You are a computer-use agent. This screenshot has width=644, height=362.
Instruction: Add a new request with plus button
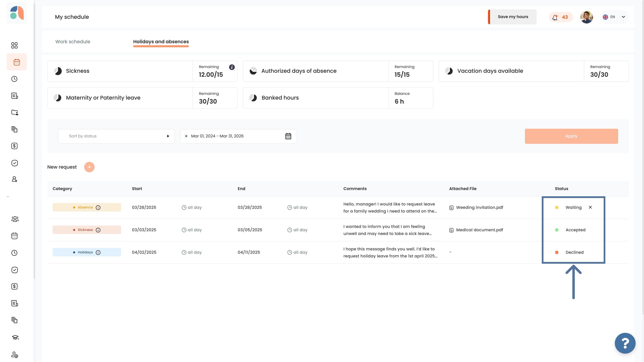[x=89, y=167]
